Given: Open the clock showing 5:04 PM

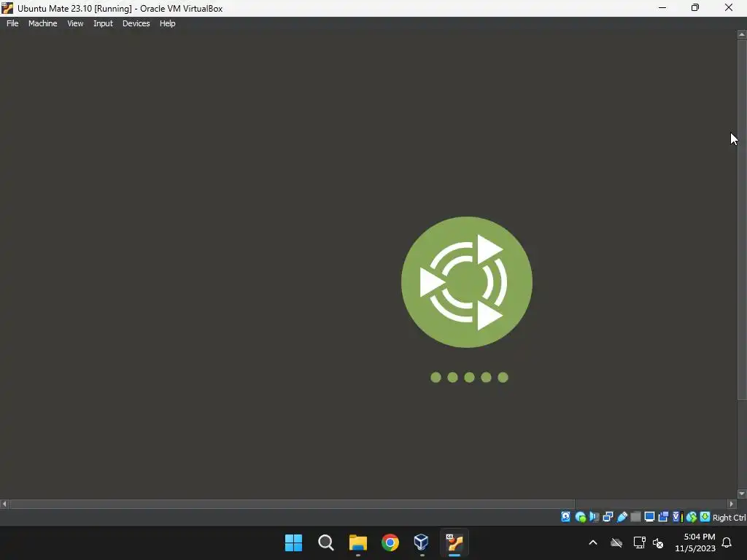Looking at the screenshot, I should click(695, 542).
